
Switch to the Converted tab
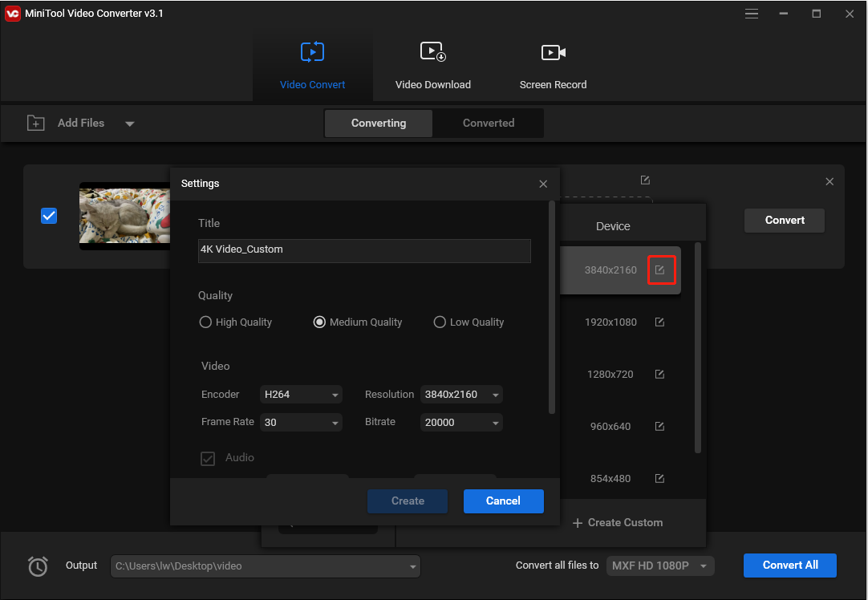coord(488,123)
